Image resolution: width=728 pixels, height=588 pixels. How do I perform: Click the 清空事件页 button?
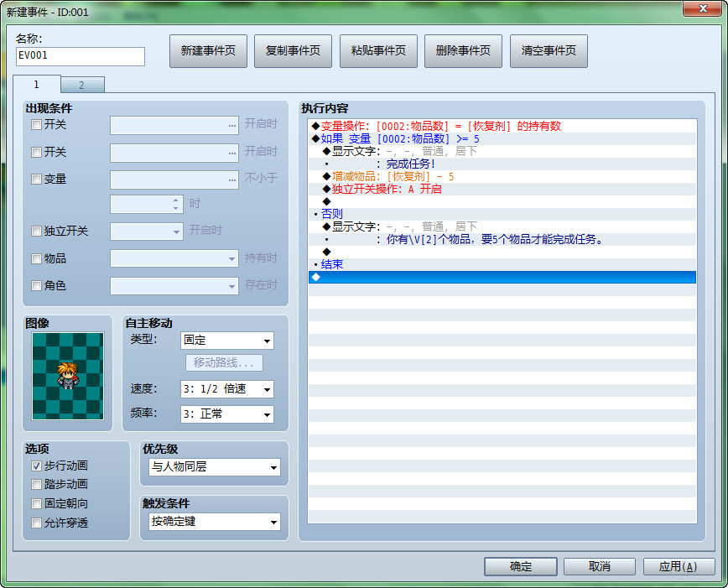tap(549, 51)
